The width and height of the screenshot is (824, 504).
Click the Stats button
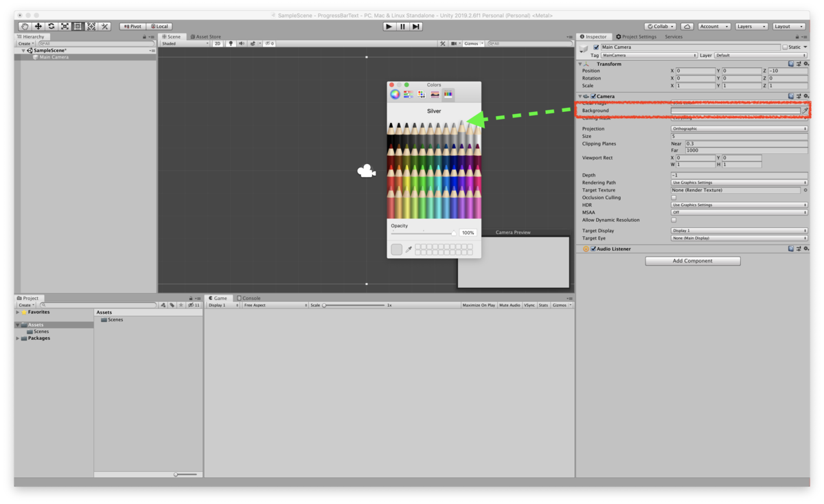pyautogui.click(x=543, y=305)
